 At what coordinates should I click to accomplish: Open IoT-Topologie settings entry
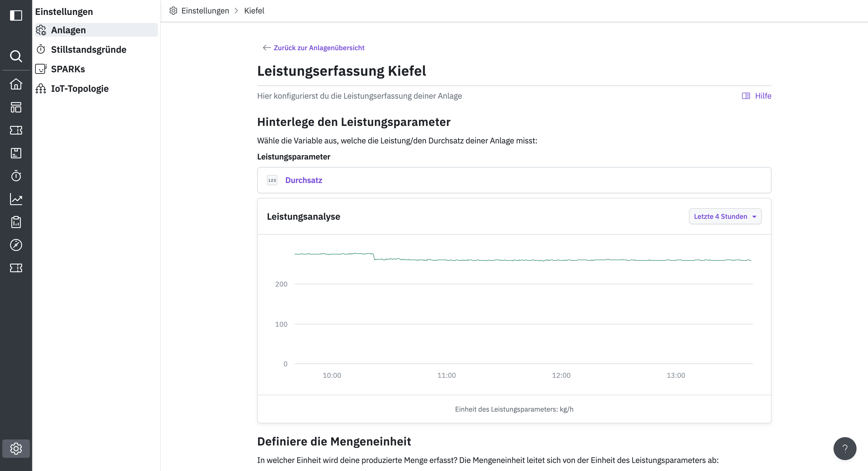pos(80,89)
